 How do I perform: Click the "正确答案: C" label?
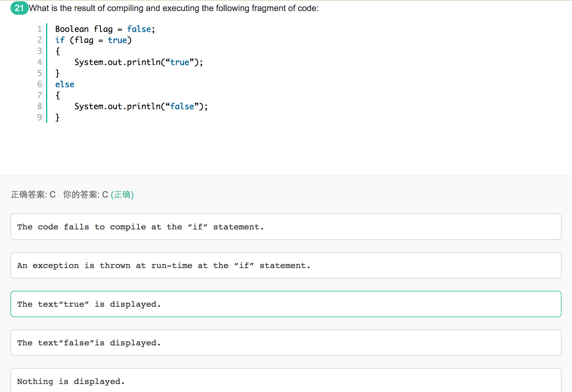pyautogui.click(x=33, y=194)
